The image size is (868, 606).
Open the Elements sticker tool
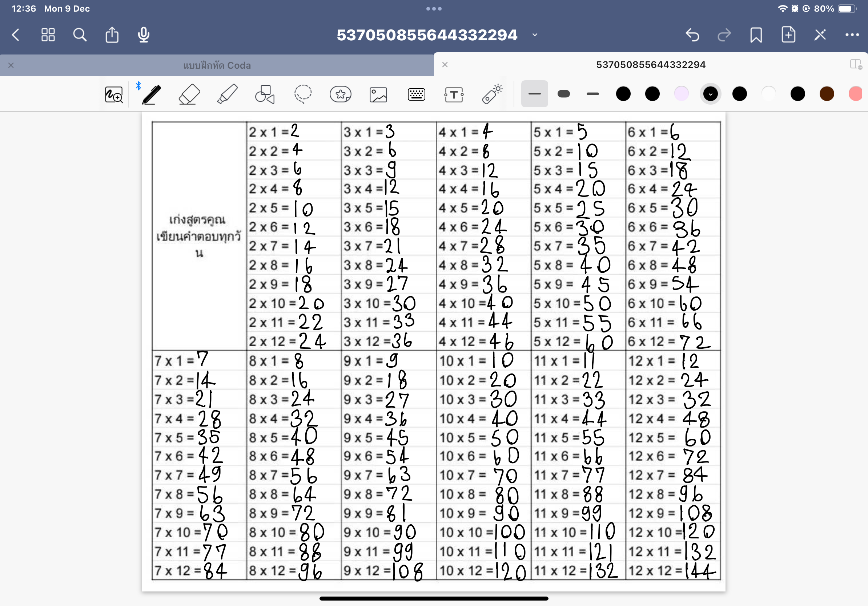tap(340, 94)
